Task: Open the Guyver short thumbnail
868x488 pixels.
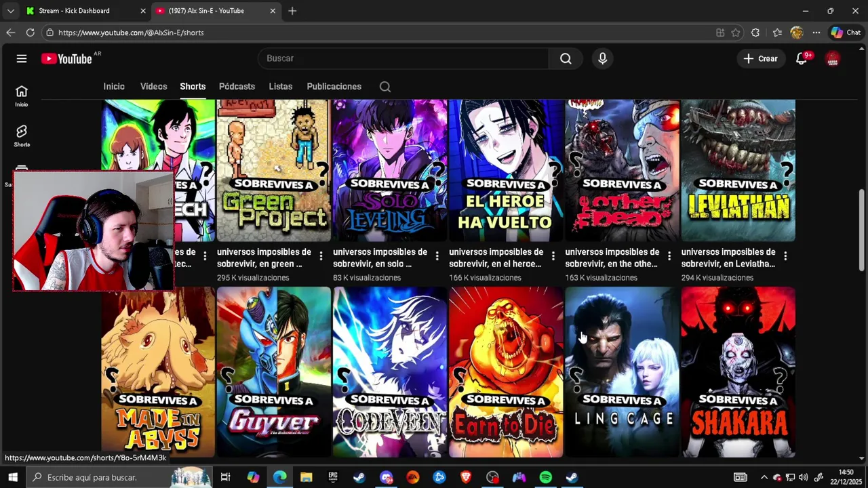Action: 274,372
